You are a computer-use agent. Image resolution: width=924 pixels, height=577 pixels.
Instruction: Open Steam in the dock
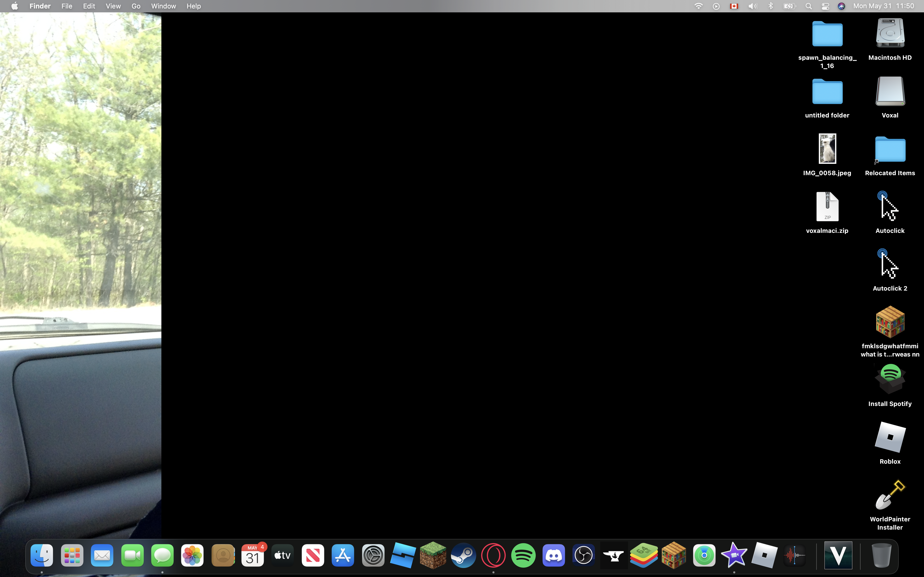point(463,555)
